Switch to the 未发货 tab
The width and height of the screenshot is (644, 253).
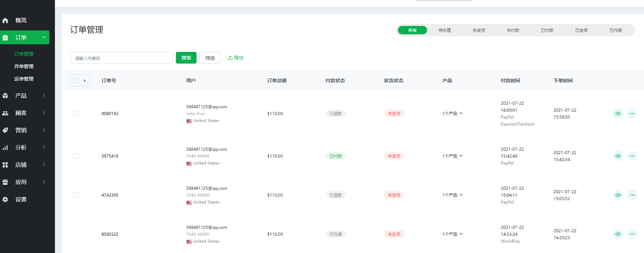click(479, 30)
